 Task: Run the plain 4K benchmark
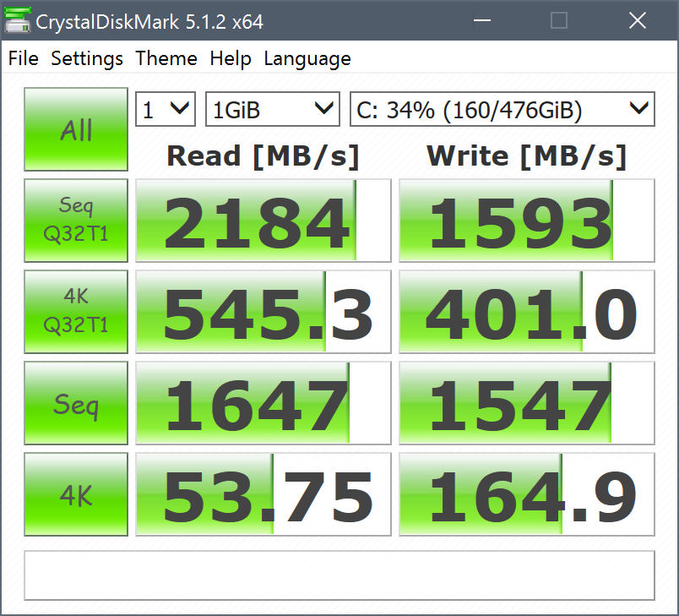click(x=76, y=494)
